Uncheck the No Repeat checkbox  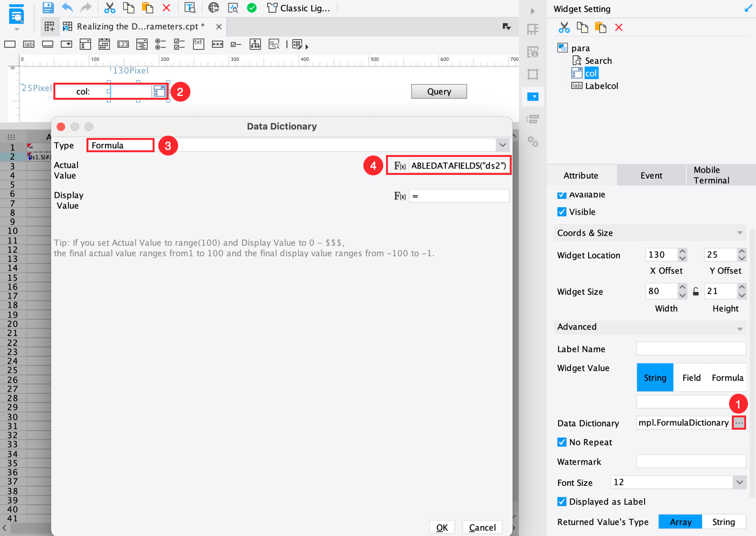point(562,442)
